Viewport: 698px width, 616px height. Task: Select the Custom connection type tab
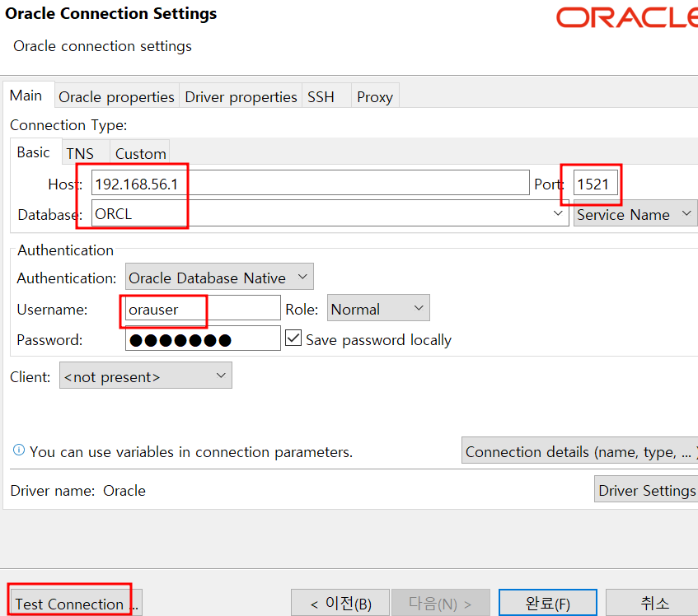click(x=140, y=153)
